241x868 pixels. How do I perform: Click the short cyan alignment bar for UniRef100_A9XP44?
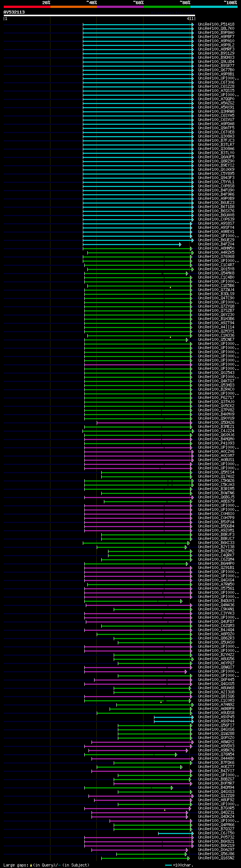[x=174, y=721]
